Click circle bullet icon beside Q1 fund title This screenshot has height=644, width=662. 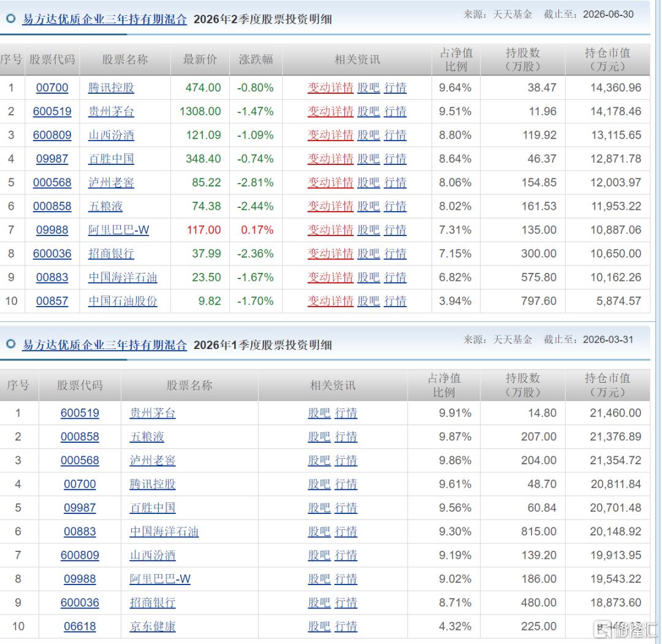pyautogui.click(x=11, y=343)
